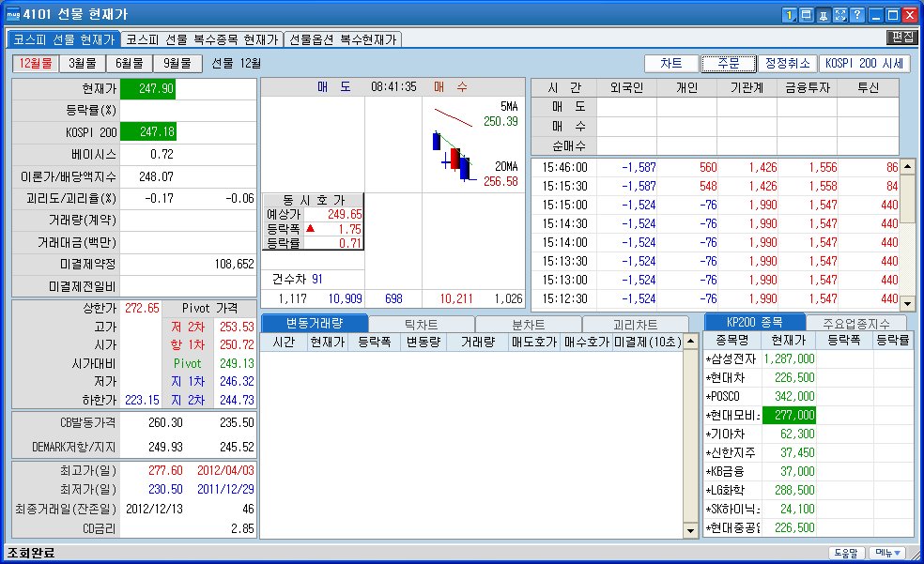Click the window cascade icon in title bar
This screenshot has height=564, width=924.
click(806, 15)
